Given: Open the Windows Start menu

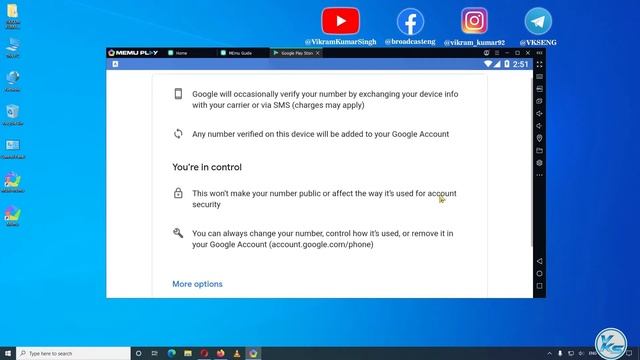Looking at the screenshot, I should click(x=8, y=353).
